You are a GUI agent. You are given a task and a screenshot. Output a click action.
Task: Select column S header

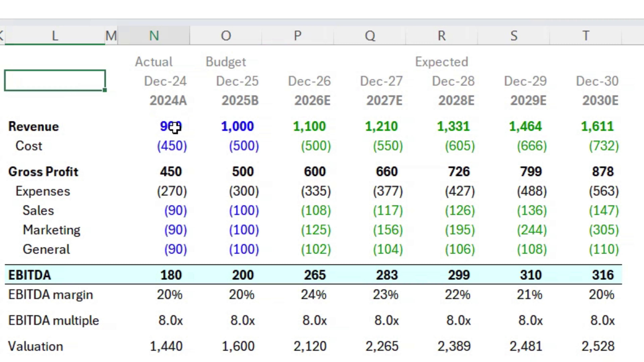point(514,36)
